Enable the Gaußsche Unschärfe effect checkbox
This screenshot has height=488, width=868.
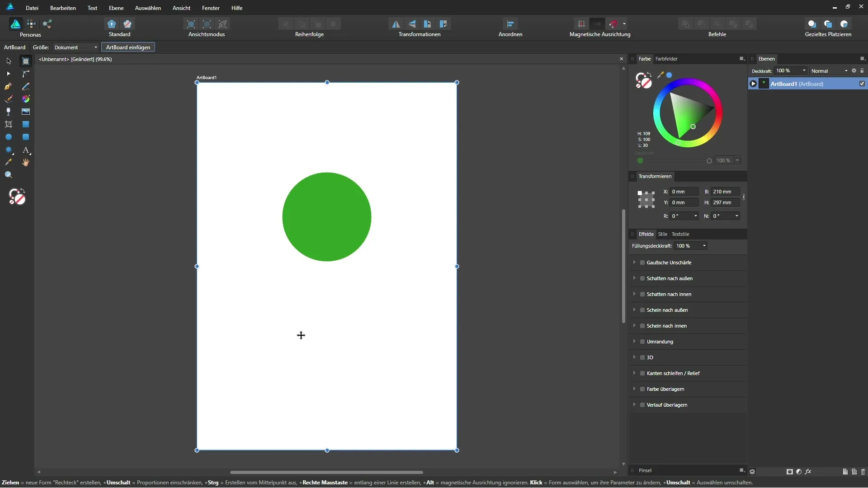642,263
